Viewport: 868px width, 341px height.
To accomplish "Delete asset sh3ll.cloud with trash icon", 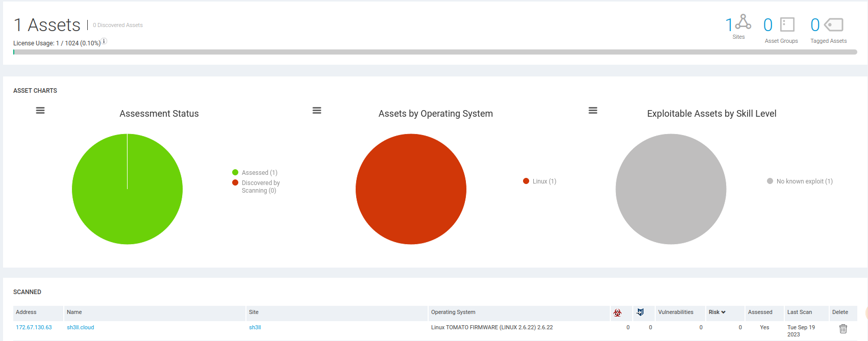I will click(x=843, y=329).
